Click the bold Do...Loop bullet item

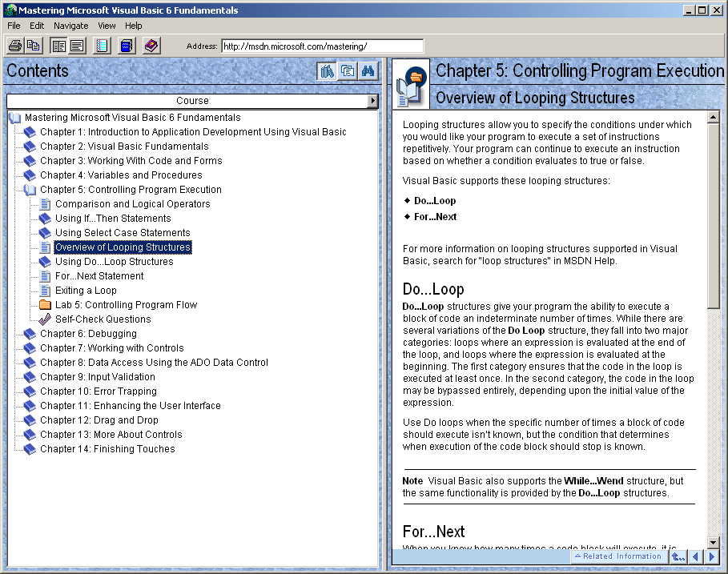(435, 200)
